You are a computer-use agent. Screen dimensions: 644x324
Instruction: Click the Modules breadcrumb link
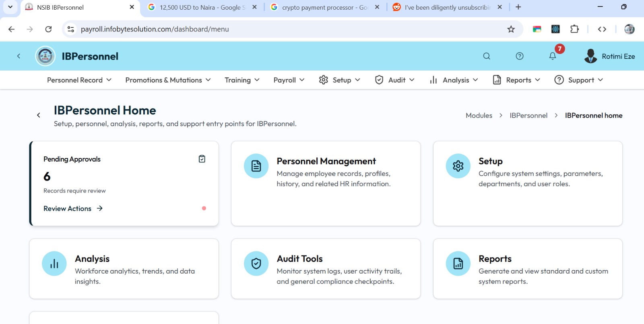(479, 116)
